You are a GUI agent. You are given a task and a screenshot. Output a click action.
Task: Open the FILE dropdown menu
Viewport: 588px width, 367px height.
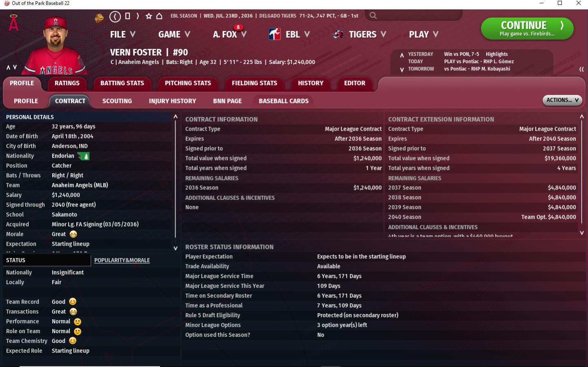[123, 35]
